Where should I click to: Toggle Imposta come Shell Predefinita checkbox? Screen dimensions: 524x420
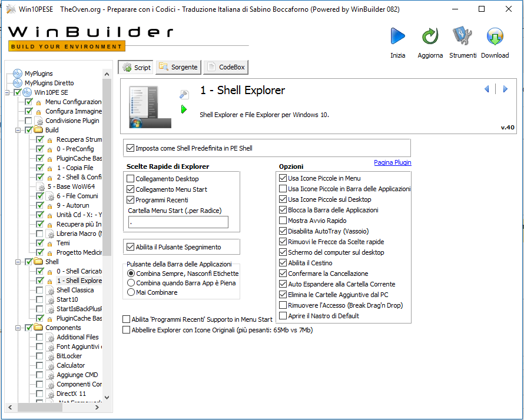[x=130, y=148]
